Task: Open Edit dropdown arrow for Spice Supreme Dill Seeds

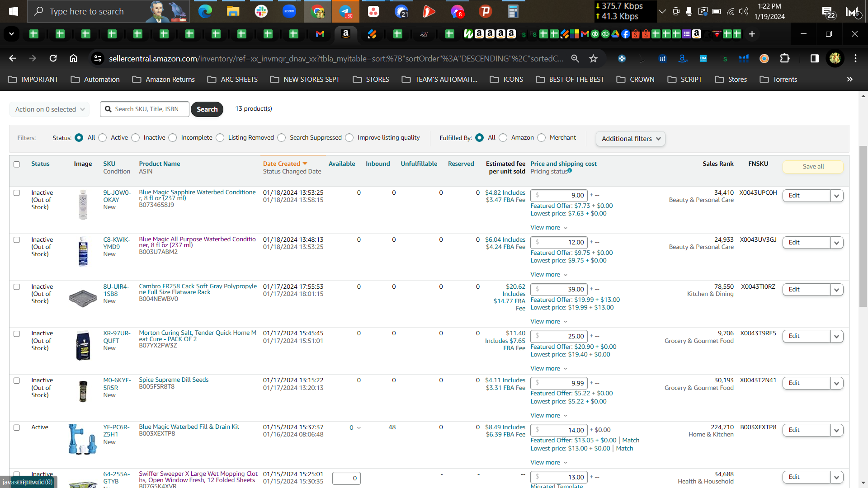Action: [837, 383]
